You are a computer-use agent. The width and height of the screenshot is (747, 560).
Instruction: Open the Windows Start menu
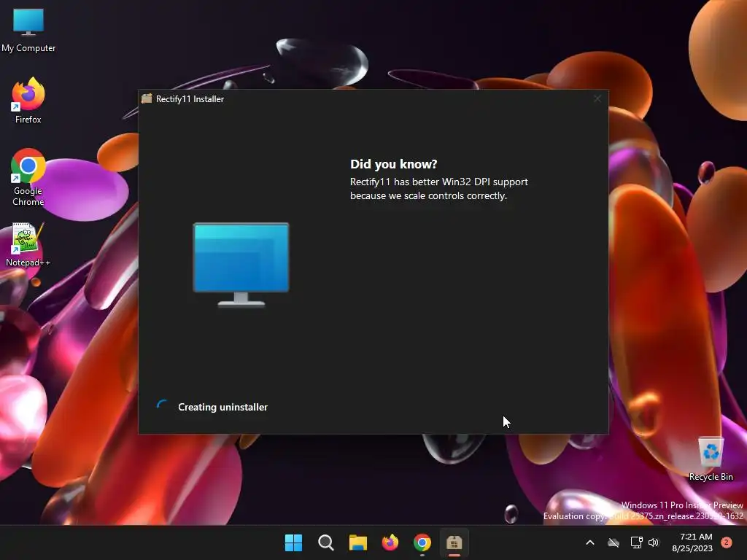tap(293, 542)
